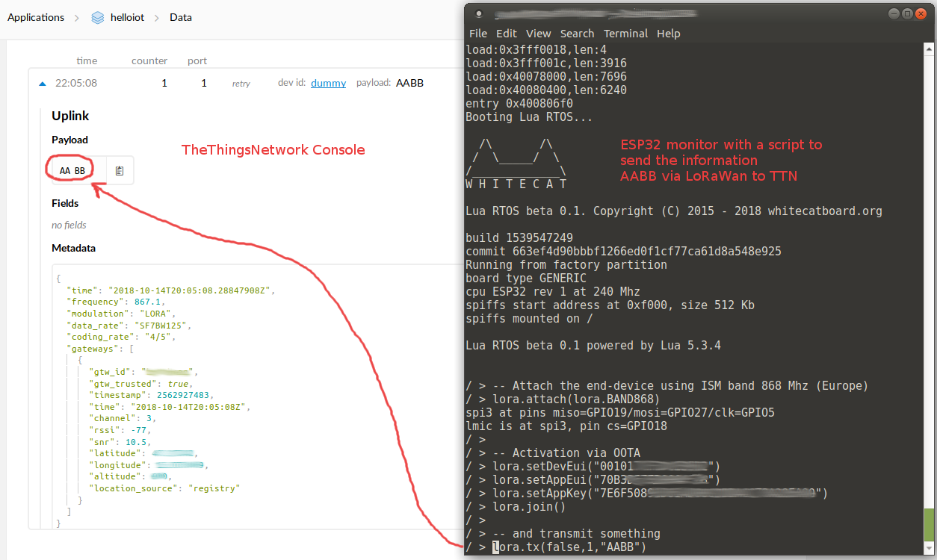The image size is (937, 560).
Task: Open the terminal Help menu
Action: coord(669,34)
